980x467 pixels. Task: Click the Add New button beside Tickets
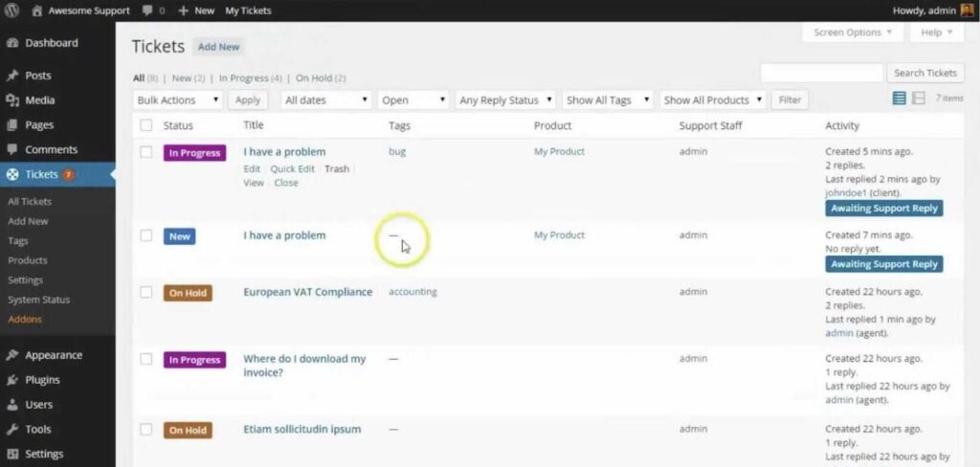coord(218,47)
